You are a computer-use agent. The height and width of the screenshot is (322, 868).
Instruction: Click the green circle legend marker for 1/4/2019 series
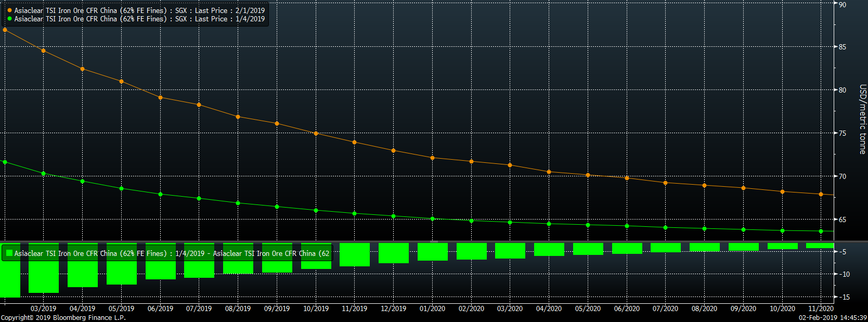(9, 19)
